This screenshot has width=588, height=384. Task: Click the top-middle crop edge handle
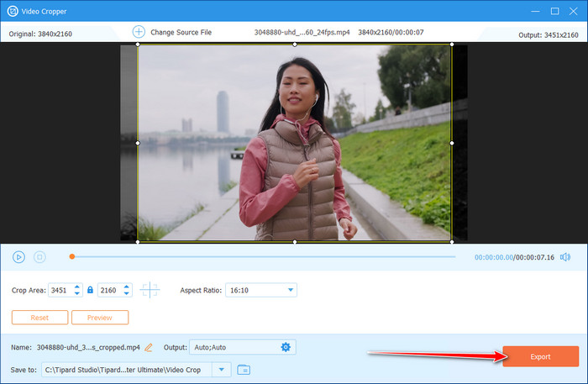[x=295, y=45]
